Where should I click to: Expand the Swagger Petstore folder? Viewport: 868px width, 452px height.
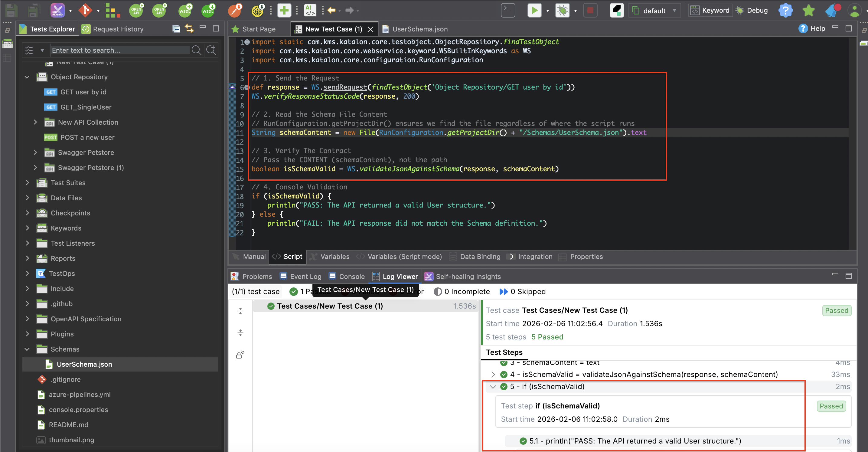coord(36,152)
